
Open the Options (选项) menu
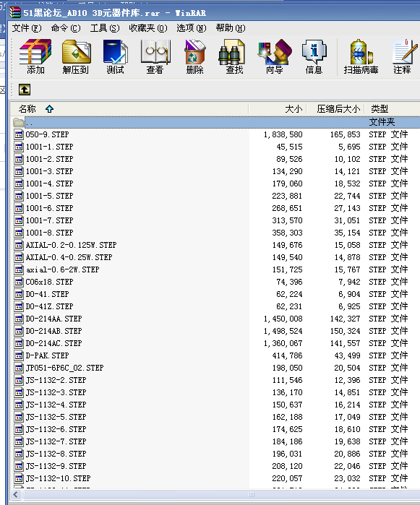[191, 28]
